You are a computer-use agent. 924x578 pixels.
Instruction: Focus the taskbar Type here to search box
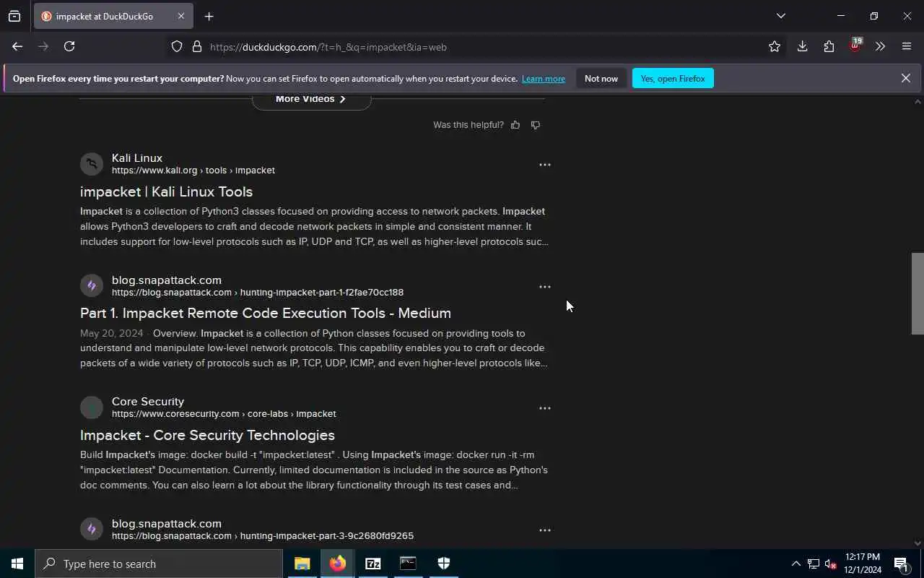click(159, 564)
